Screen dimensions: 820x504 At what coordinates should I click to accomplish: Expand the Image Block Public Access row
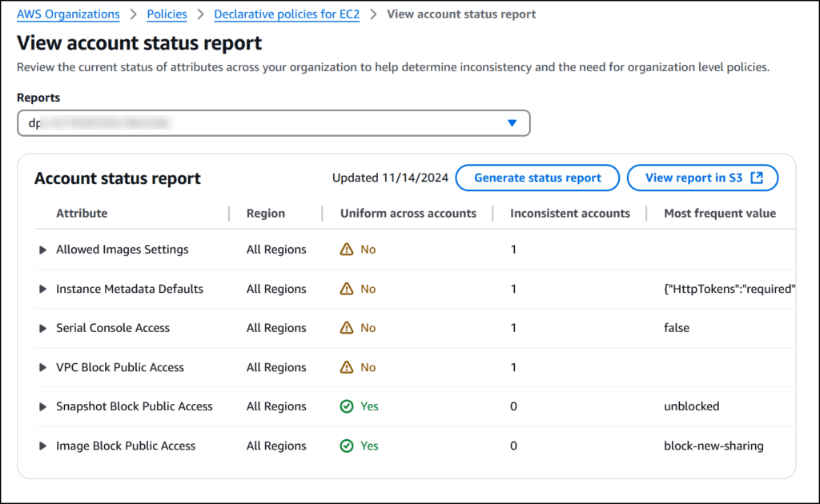(43, 445)
